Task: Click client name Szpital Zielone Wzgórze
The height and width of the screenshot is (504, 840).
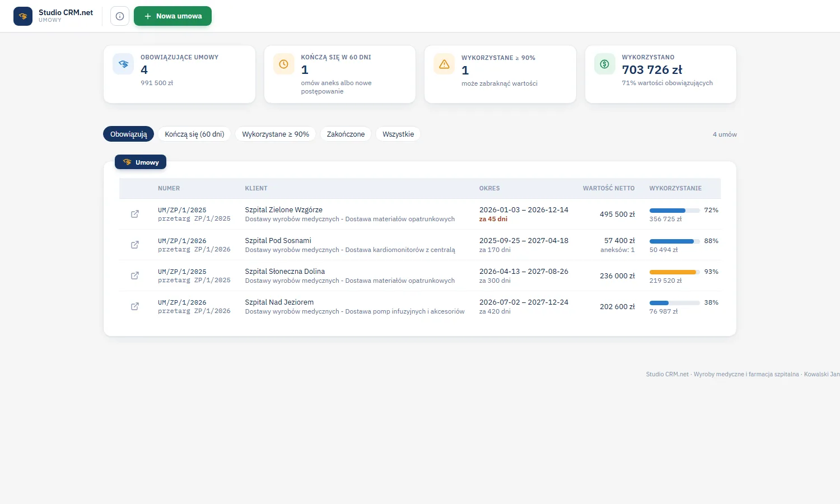Action: click(283, 209)
